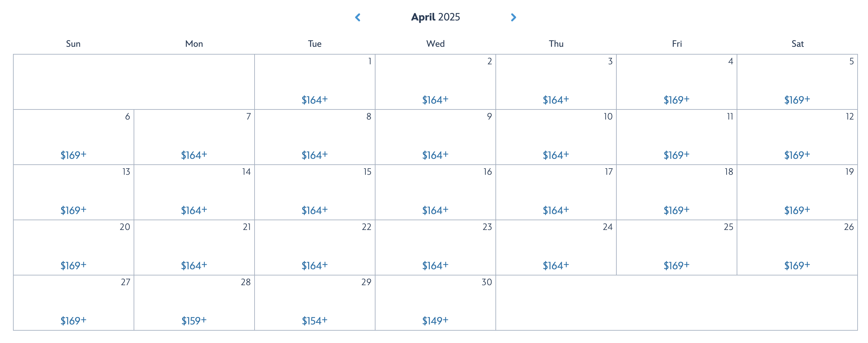The height and width of the screenshot is (343, 868).
Task: Click the $169+ price on April 4
Action: tap(676, 100)
